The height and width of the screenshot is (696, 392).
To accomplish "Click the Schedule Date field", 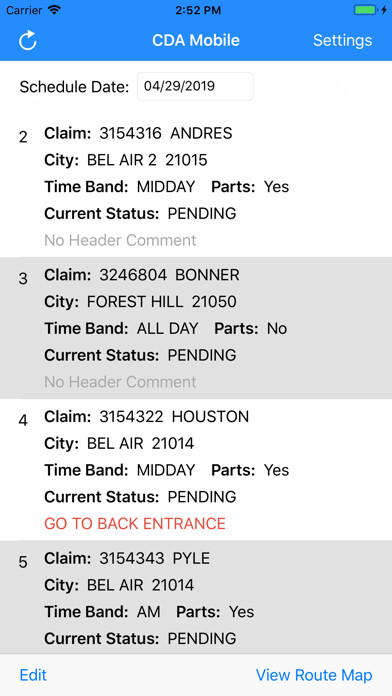I will click(x=195, y=86).
